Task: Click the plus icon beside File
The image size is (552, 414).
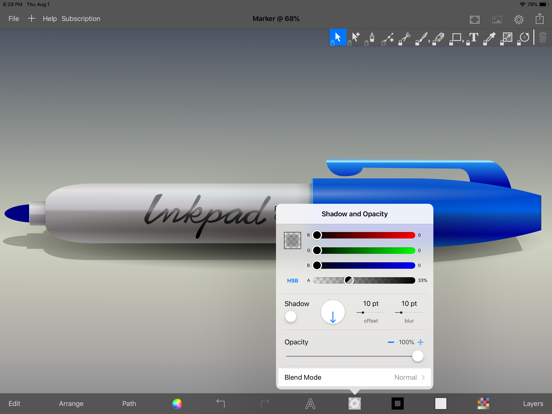Action: click(31, 18)
